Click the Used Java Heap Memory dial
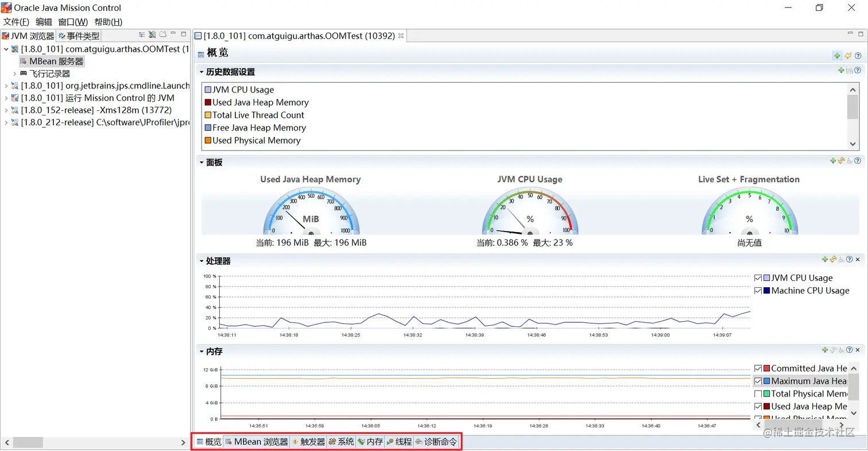The width and height of the screenshot is (868, 451). coord(311,210)
